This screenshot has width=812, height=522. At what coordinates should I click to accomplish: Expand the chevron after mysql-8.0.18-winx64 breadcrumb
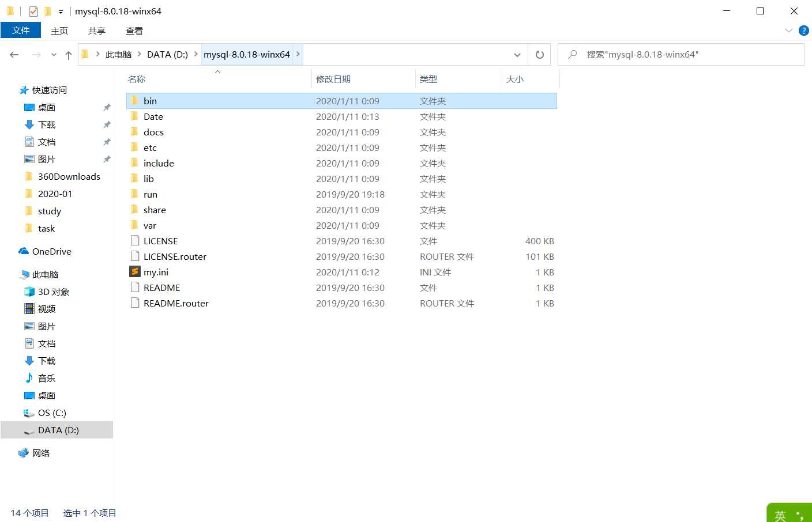298,54
